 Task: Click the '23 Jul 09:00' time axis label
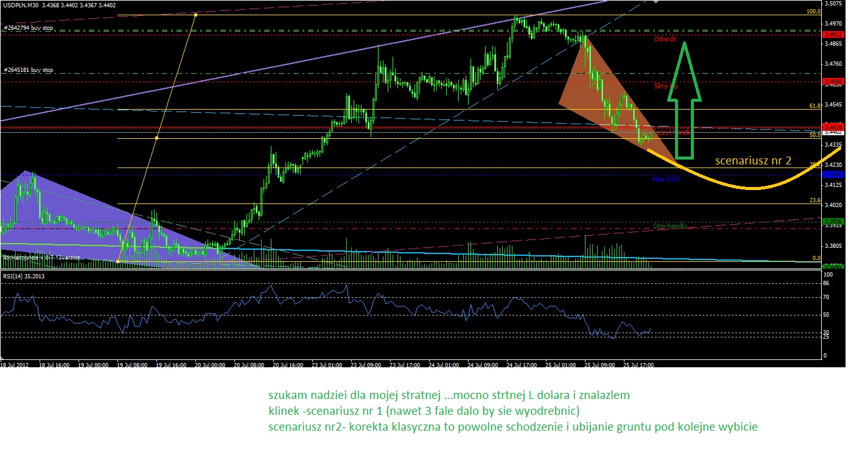365,365
